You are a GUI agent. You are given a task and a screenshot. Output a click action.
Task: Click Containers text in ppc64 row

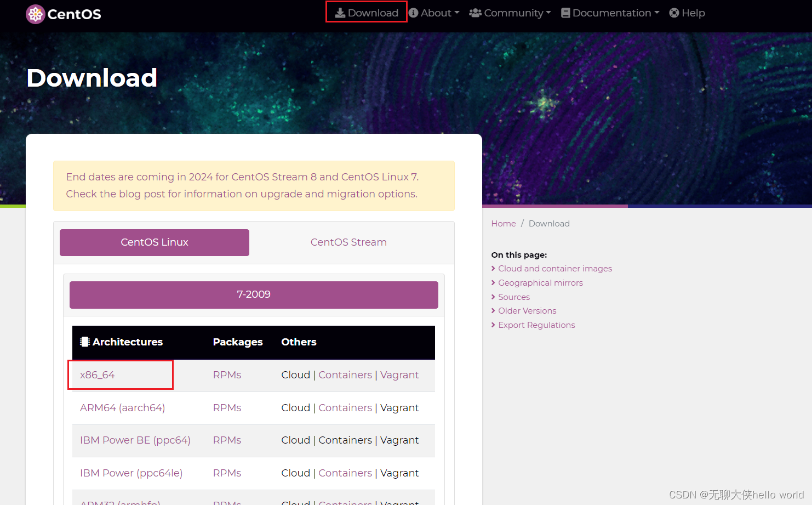[x=345, y=440]
